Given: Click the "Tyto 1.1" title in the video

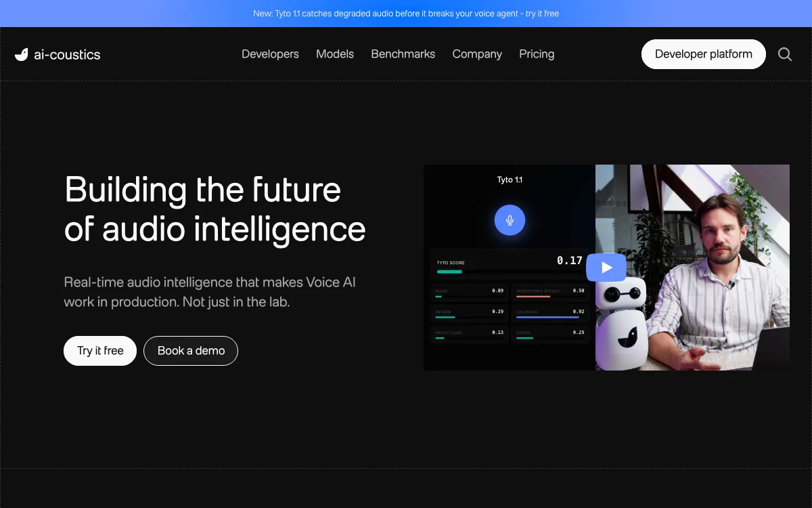Looking at the screenshot, I should pyautogui.click(x=510, y=180).
